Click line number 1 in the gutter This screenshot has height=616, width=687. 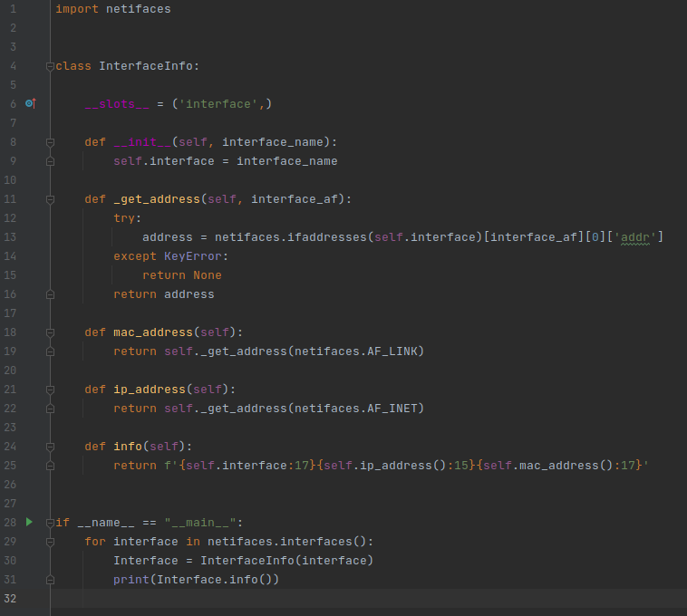[x=14, y=9]
